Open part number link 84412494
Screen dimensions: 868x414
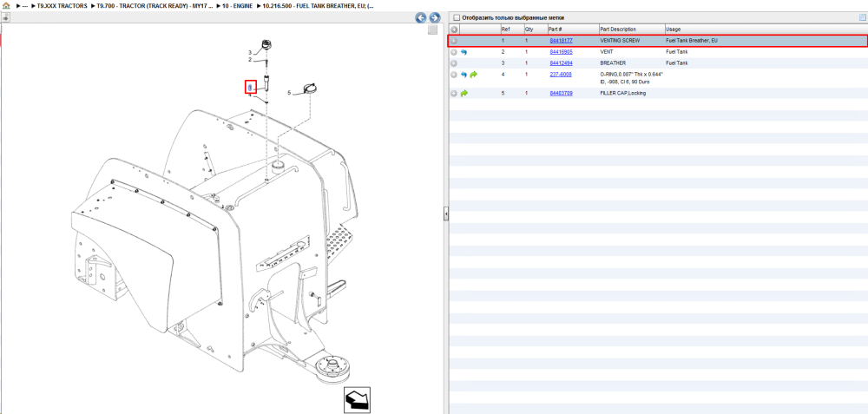(x=561, y=63)
